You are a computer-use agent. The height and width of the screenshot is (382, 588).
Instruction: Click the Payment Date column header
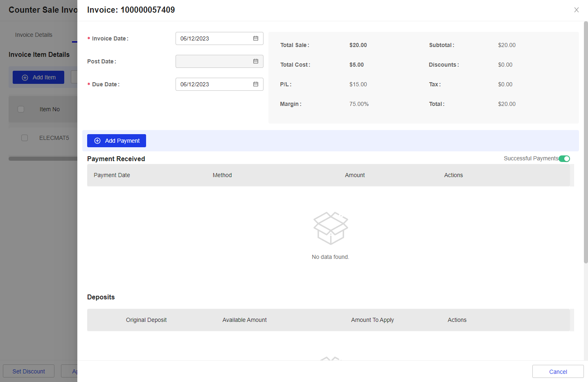[x=112, y=175]
